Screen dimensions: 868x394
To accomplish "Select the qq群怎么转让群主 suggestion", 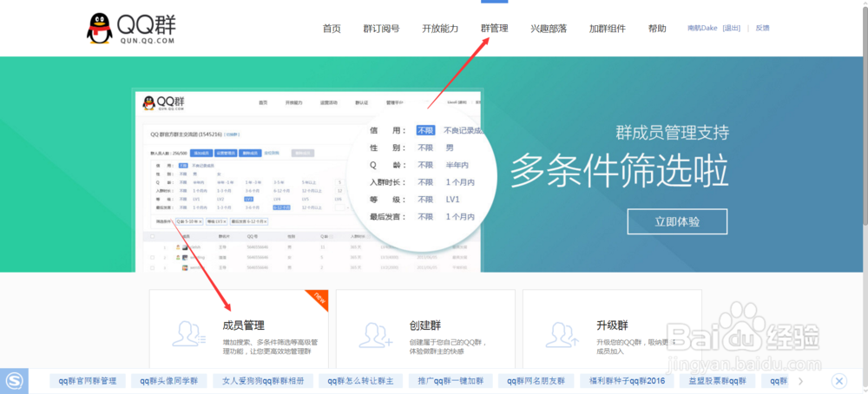I will pyautogui.click(x=360, y=381).
